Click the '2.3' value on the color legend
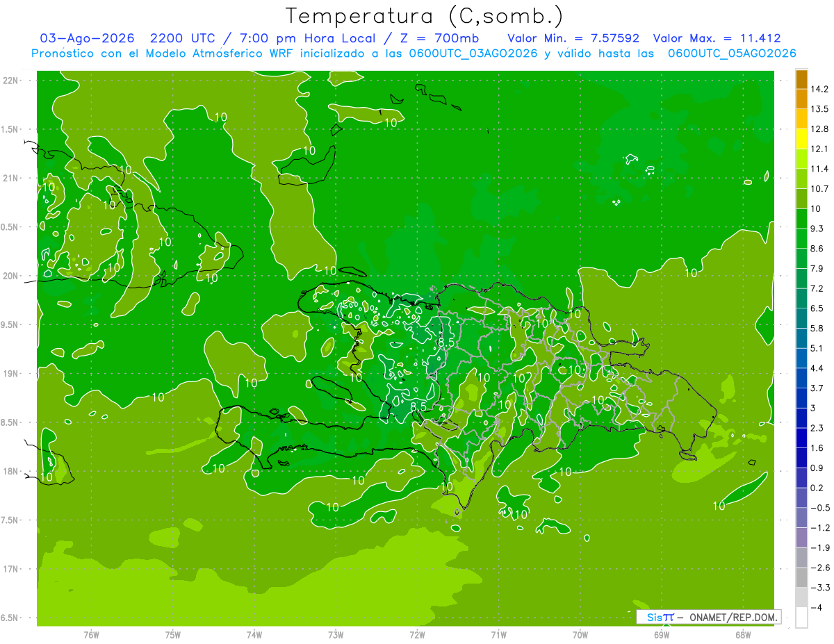 (x=817, y=428)
